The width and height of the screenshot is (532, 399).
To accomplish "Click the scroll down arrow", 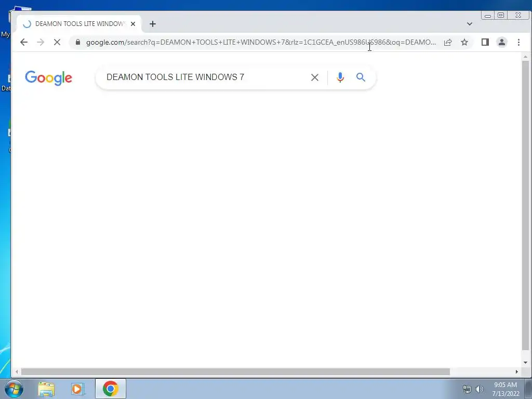I will [526, 363].
